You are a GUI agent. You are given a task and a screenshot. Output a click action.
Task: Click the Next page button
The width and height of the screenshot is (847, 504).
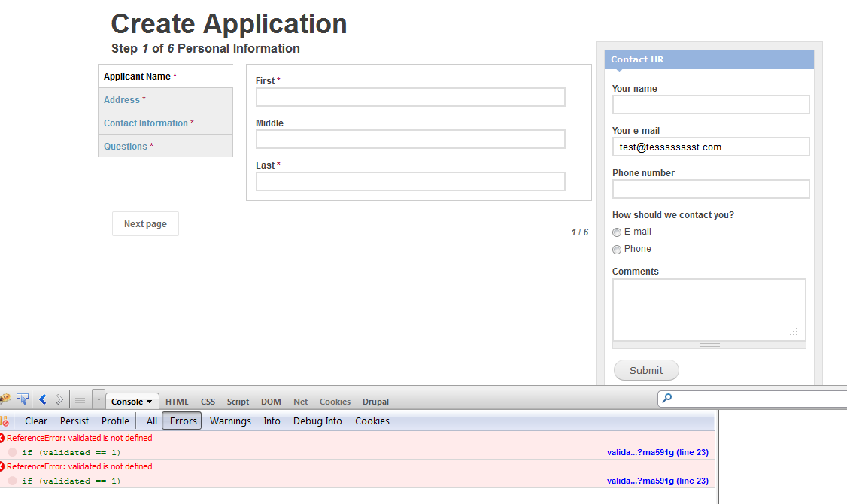point(145,223)
